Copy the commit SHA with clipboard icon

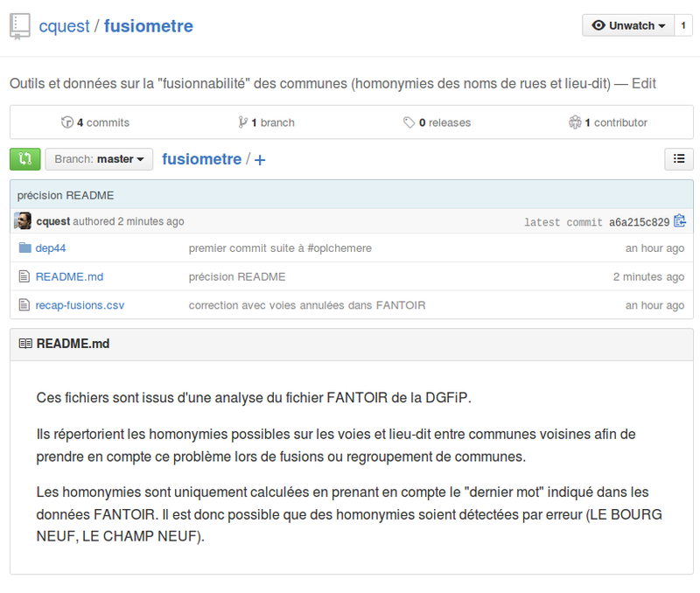[680, 221]
